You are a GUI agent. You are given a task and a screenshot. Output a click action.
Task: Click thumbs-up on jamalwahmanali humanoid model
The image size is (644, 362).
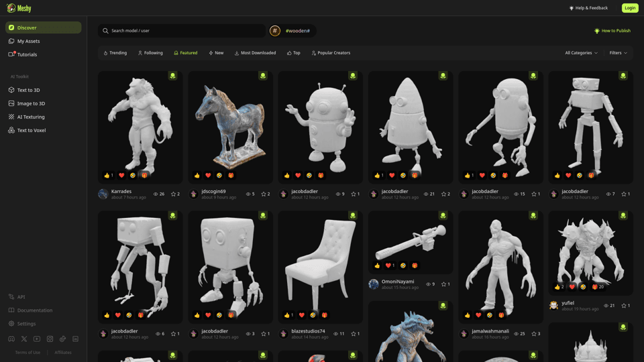(x=468, y=315)
